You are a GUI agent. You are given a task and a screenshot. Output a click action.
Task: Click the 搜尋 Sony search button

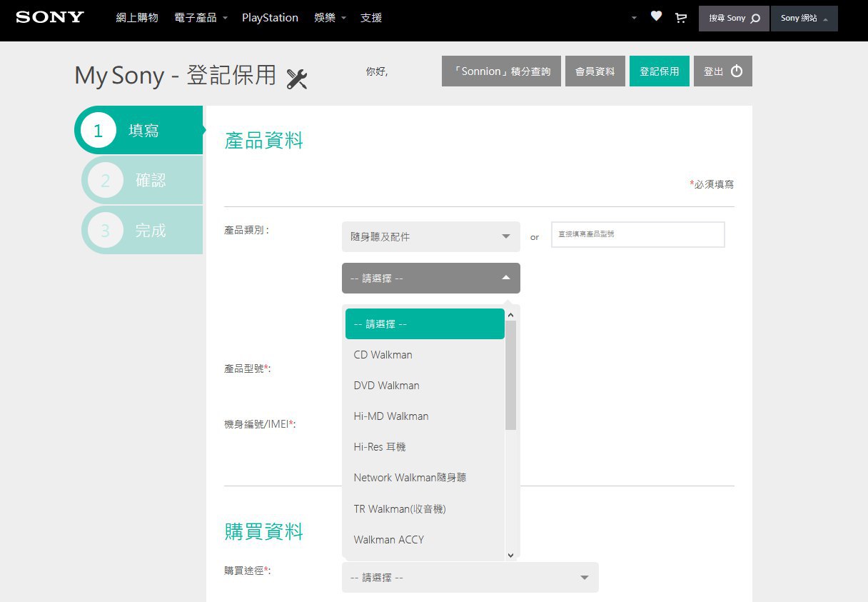coord(734,19)
